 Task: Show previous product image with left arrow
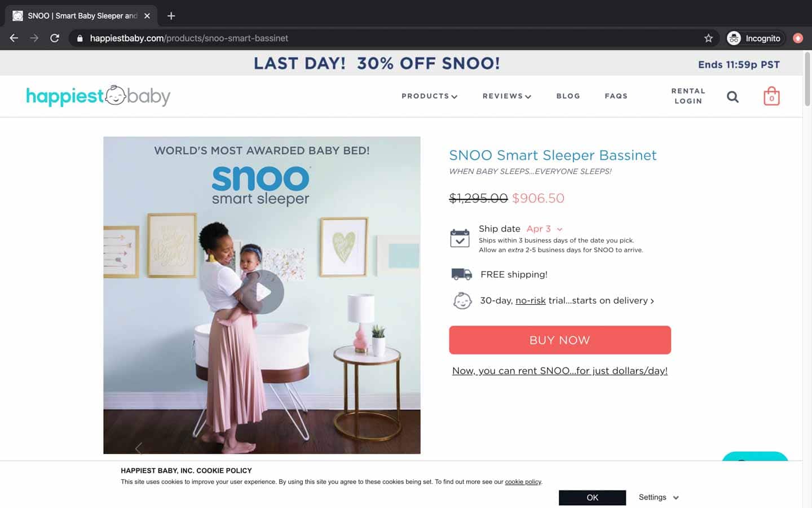point(138,448)
